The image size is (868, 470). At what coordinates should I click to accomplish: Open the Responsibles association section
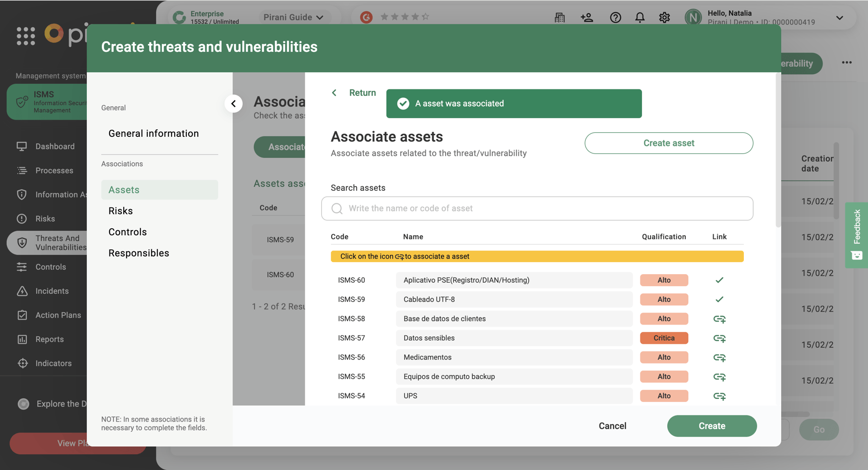click(138, 253)
